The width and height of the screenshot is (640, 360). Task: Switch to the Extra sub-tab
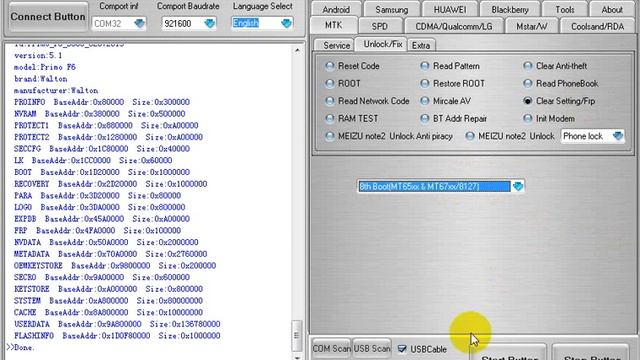[x=421, y=45]
